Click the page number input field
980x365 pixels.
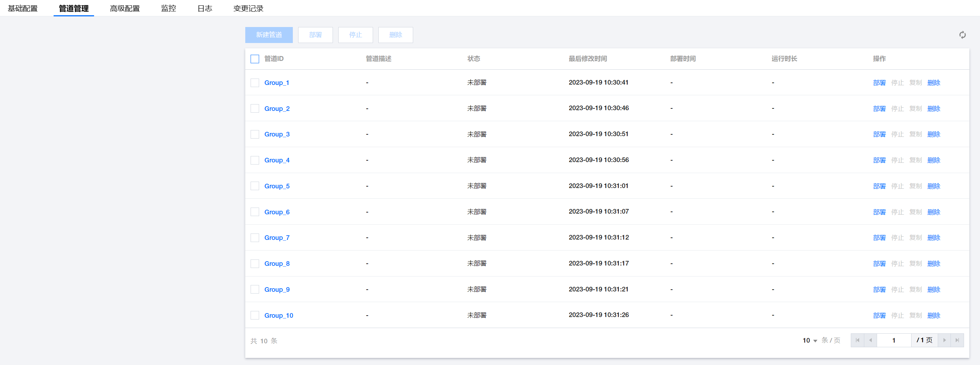(x=894, y=340)
